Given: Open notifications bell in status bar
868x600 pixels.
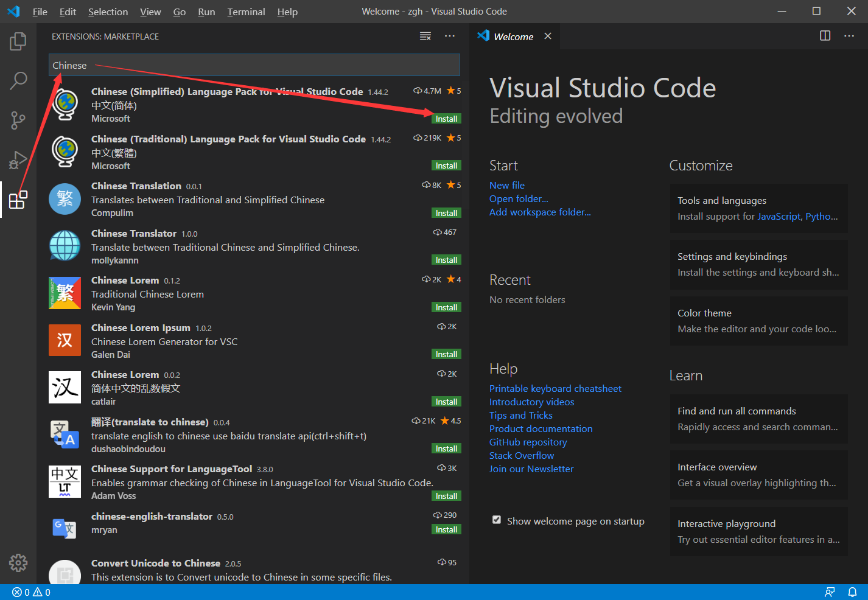Looking at the screenshot, I should click(853, 592).
